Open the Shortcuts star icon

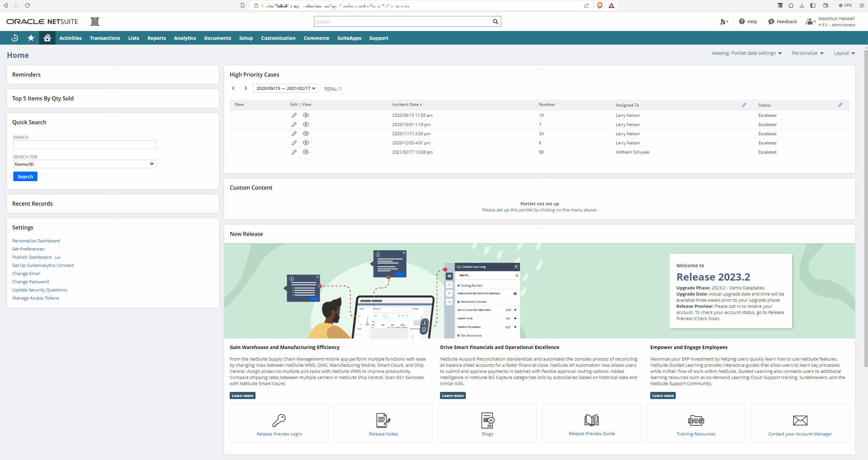pos(31,38)
